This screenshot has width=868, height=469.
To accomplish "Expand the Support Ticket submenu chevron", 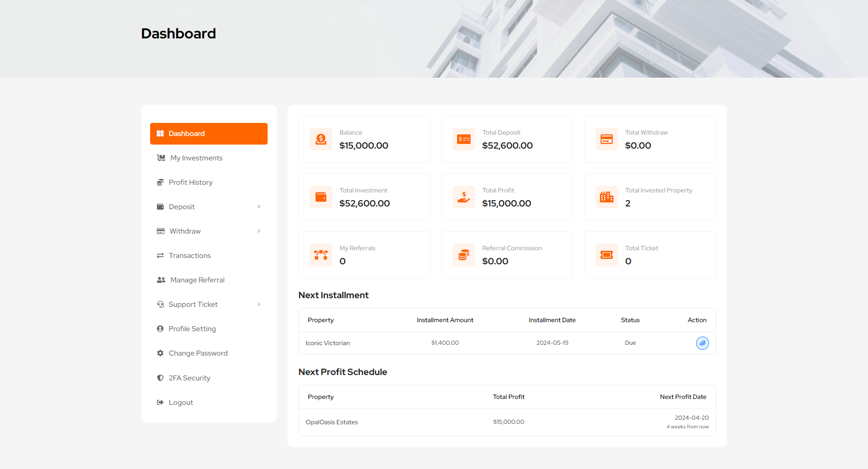I will [x=259, y=304].
